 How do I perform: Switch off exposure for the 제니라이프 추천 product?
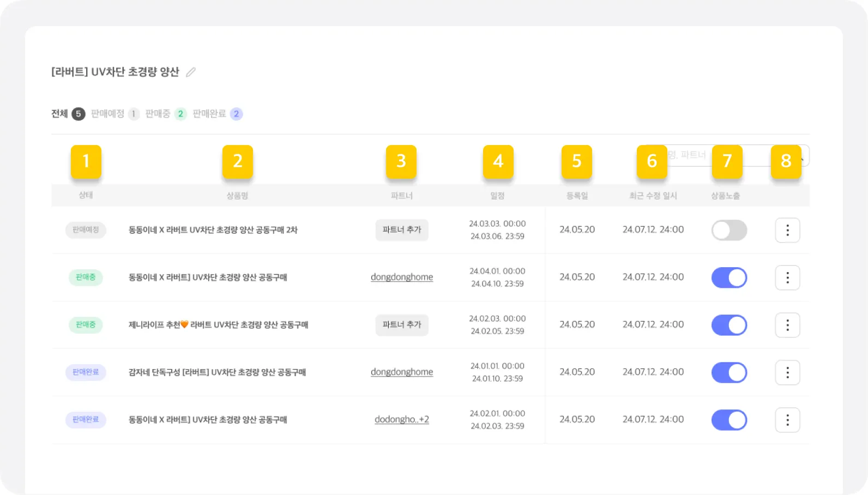coord(729,325)
